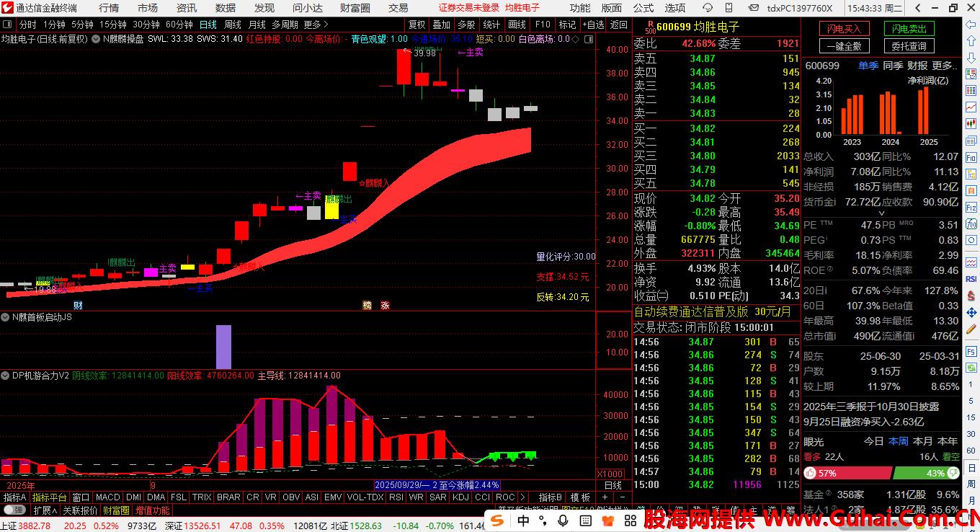Switch financial view to 同季 mode
This screenshot has width=980, height=532.
893,66
